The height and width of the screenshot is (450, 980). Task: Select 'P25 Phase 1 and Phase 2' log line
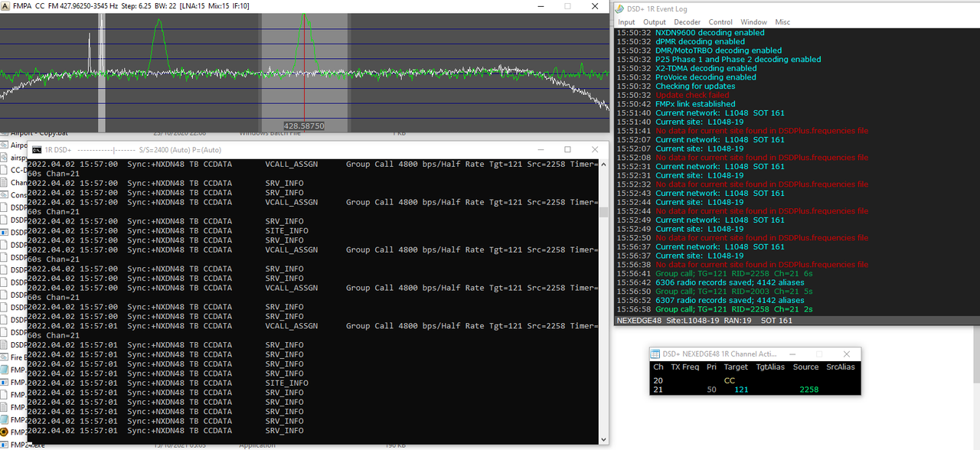point(738,60)
